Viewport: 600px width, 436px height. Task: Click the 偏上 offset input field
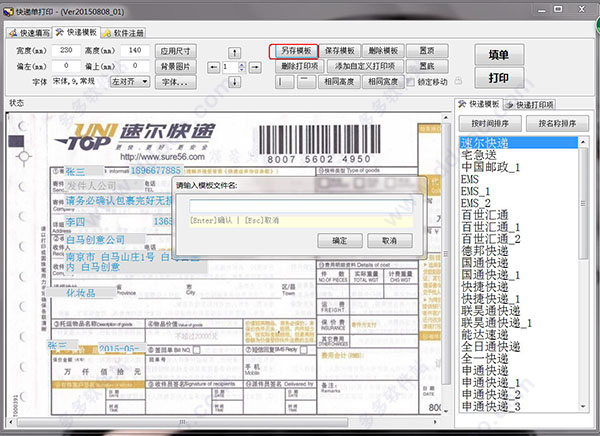point(135,66)
